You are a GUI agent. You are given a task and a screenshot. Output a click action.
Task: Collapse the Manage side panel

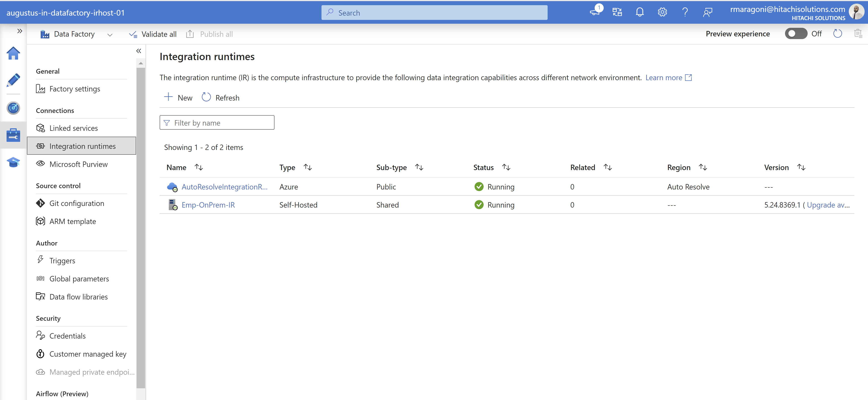tap(139, 51)
